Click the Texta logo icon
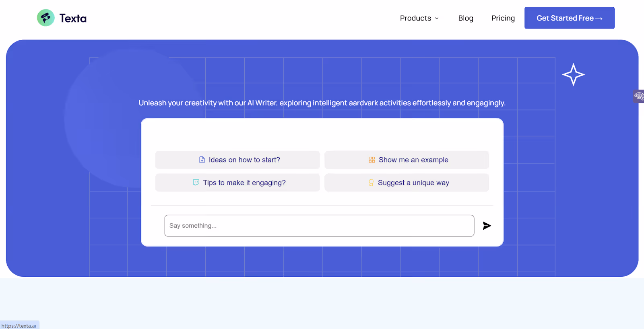Viewport: 644px width, 329px height. click(45, 18)
